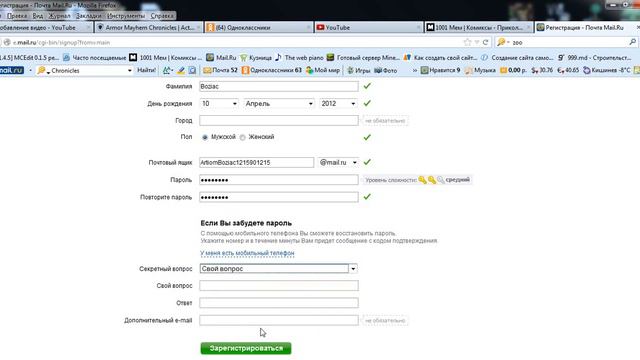Click the password strength indicator средний
Screen dimensions: 640x360
pos(417,180)
